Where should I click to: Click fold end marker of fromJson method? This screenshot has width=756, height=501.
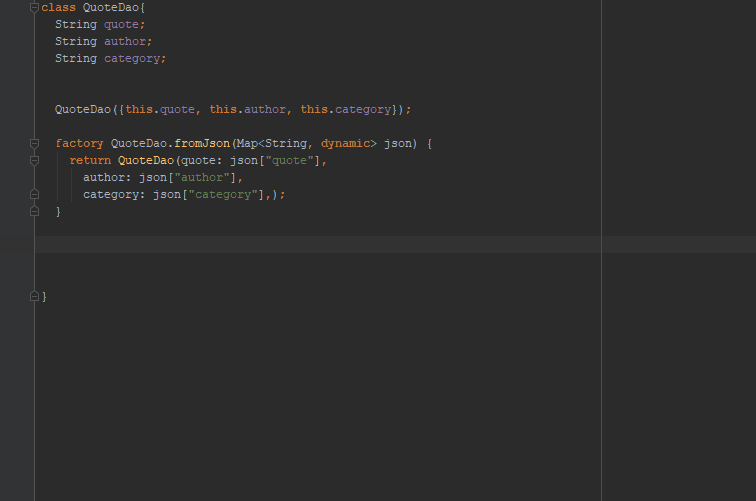pos(34,211)
